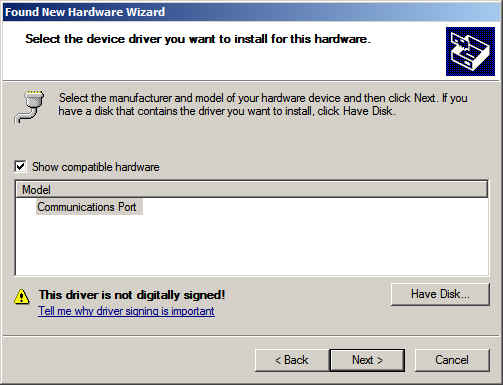The width and height of the screenshot is (503, 385).
Task: Select Communications Port in the model list
Action: coord(87,207)
